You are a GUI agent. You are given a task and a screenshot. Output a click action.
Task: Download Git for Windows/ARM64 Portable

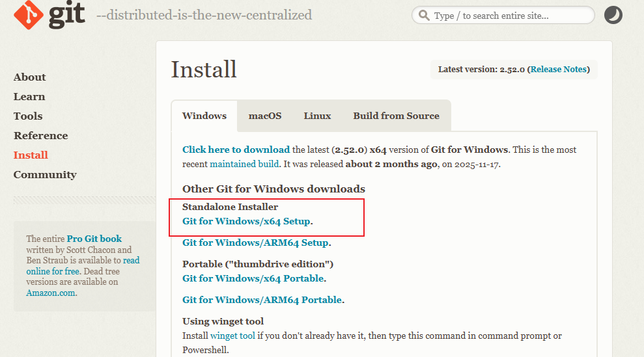[262, 300]
